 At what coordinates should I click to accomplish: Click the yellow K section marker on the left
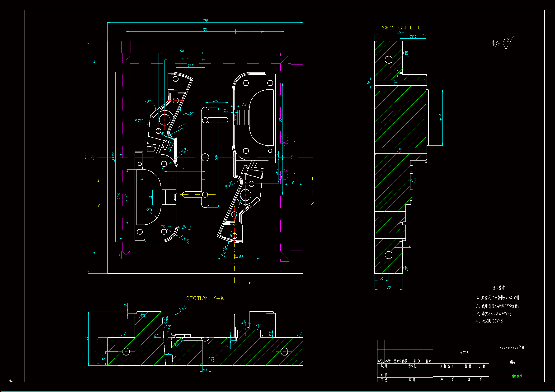click(98, 207)
